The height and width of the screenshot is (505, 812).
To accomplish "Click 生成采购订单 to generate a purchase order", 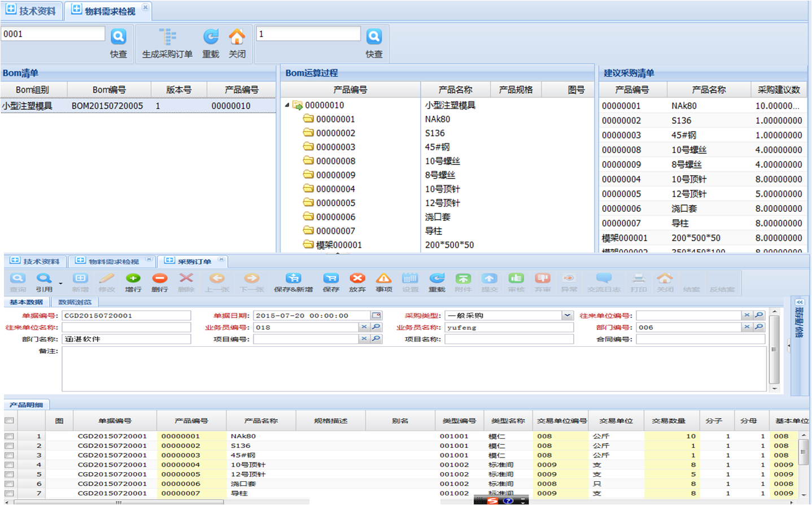I will point(167,43).
